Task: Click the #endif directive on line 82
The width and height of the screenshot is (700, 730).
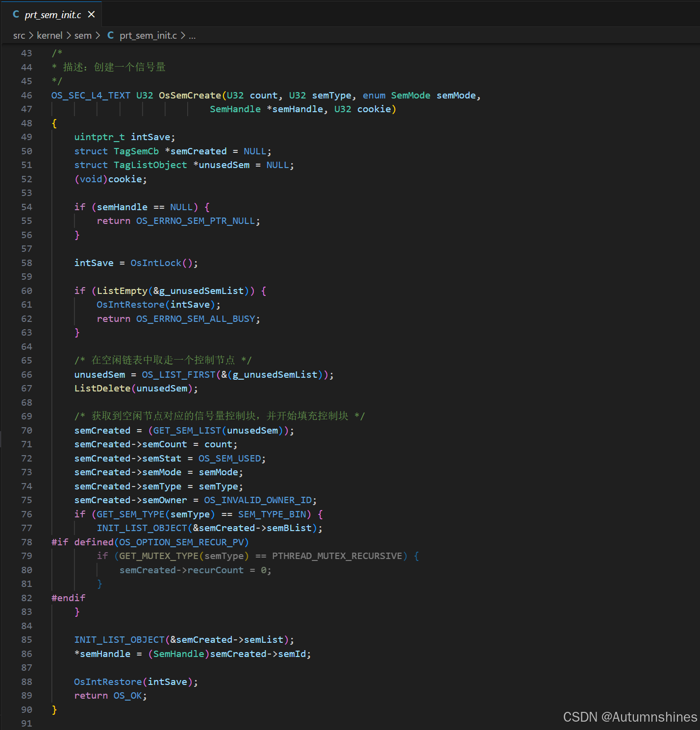Action: (x=69, y=598)
